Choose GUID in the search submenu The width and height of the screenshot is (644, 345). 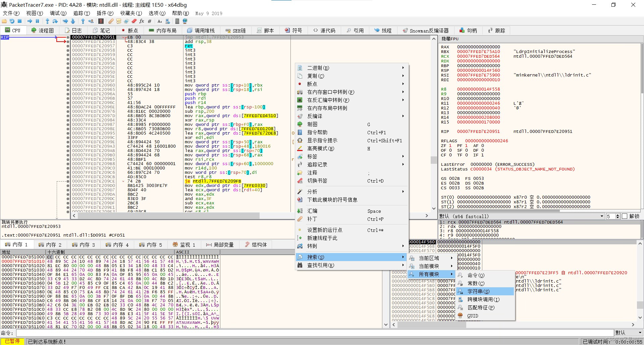pyautogui.click(x=485, y=316)
